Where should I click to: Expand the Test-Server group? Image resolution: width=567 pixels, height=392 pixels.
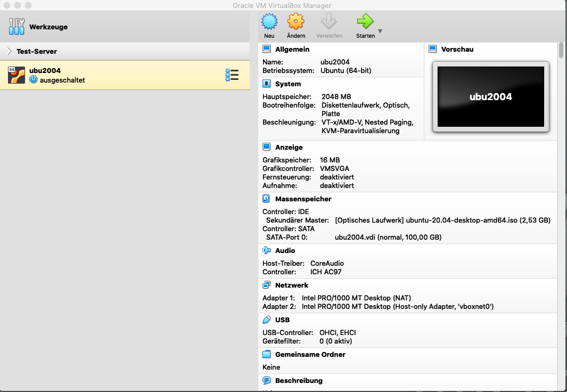click(x=10, y=52)
